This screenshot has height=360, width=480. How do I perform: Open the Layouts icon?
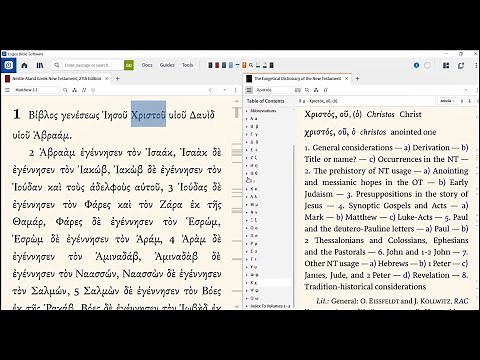click(x=446, y=65)
